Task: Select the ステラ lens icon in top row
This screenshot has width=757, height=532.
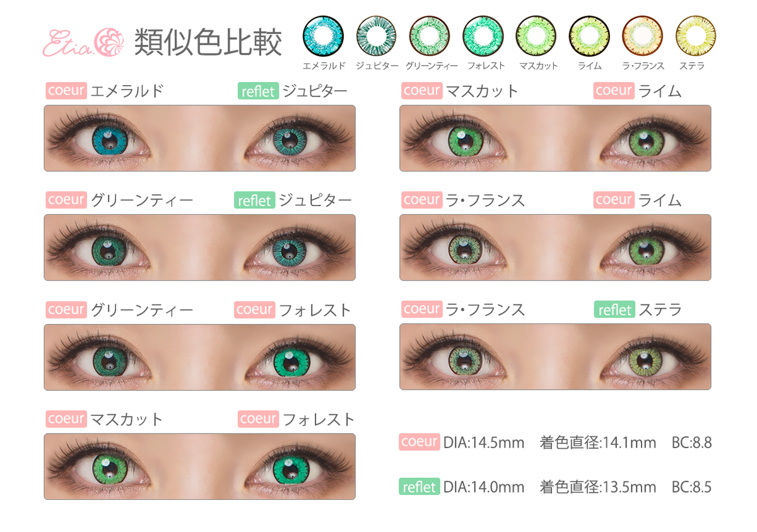Action: tap(696, 36)
